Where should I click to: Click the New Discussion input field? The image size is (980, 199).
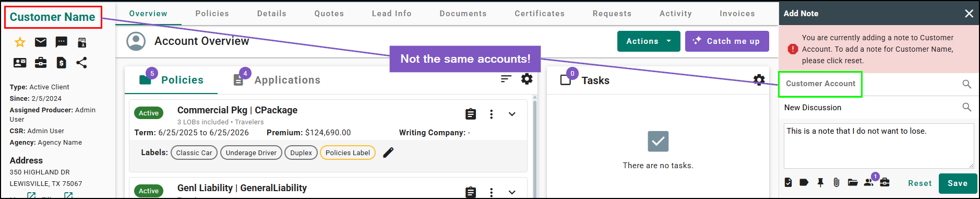[x=870, y=108]
